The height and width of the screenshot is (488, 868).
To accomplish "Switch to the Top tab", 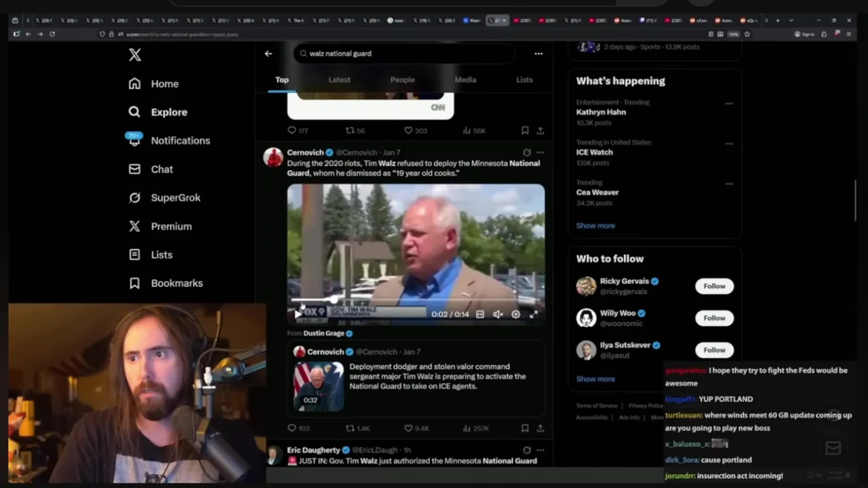I will [x=282, y=80].
